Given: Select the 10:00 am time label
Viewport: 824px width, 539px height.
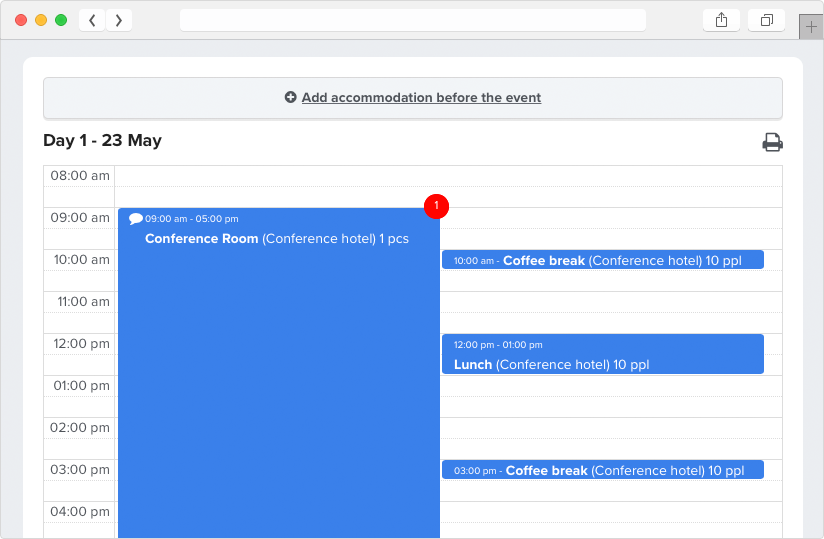Looking at the screenshot, I should [81, 260].
